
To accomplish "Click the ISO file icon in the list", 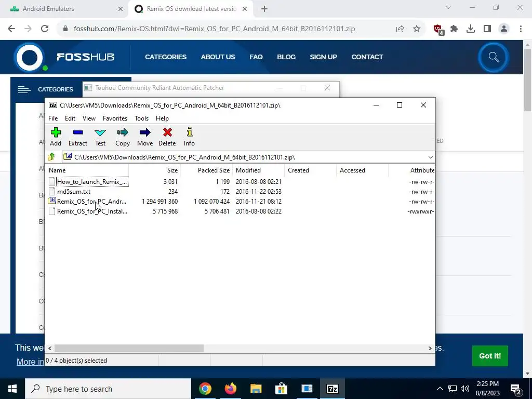I will click(52, 201).
